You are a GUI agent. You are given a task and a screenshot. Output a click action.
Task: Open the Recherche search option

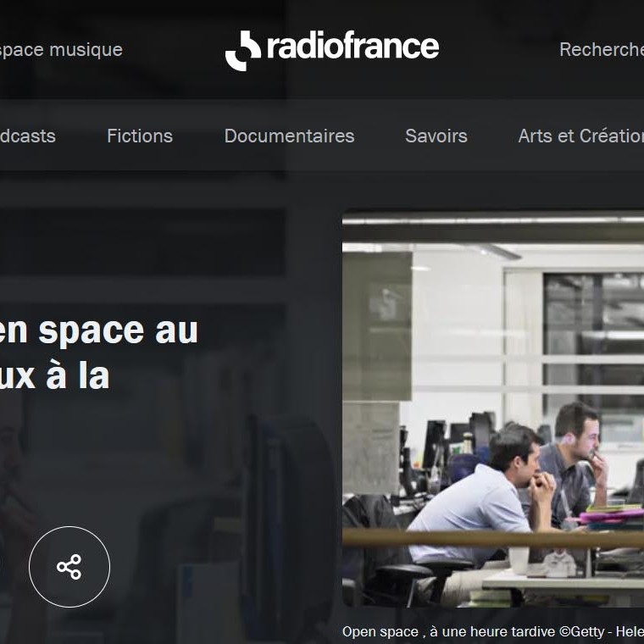[x=602, y=50]
